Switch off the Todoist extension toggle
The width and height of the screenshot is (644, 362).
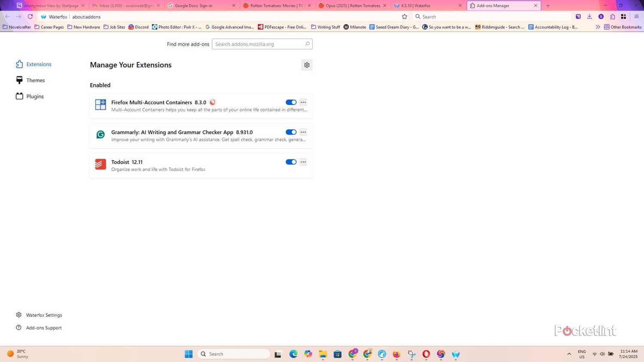[x=291, y=162]
